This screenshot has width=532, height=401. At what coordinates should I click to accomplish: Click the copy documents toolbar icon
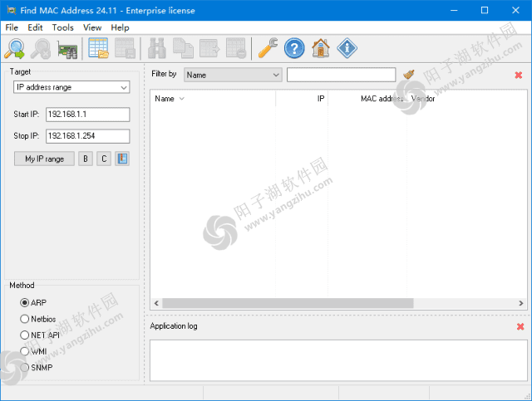pos(183,48)
